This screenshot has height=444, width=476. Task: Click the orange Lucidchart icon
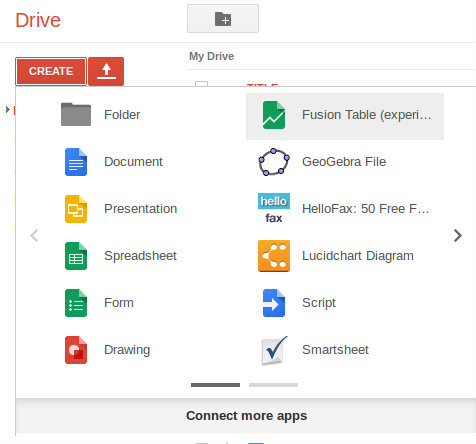point(274,256)
